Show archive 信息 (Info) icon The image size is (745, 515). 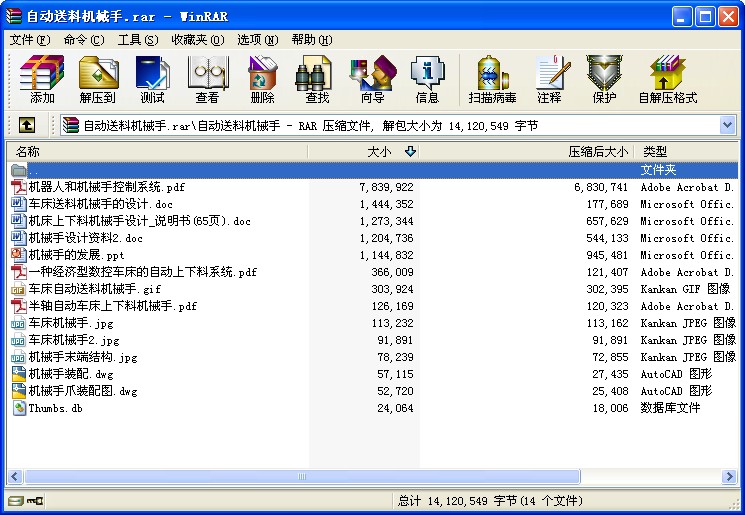427,79
